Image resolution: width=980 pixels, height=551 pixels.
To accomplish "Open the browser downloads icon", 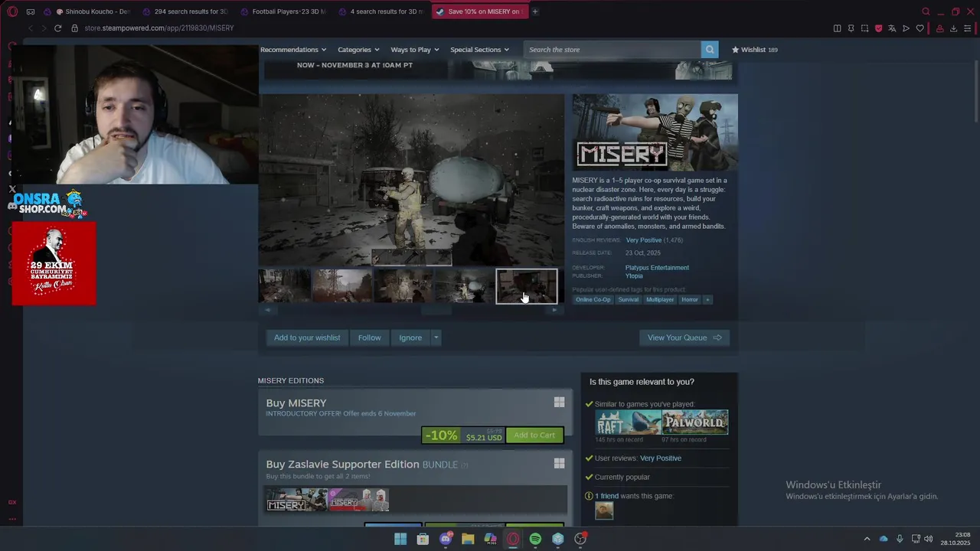I will coord(953,28).
